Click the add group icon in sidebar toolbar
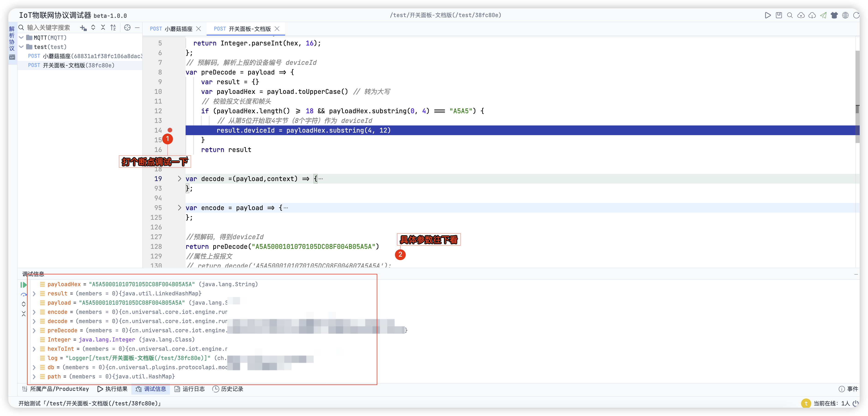The image size is (868, 416). pyautogui.click(x=83, y=28)
